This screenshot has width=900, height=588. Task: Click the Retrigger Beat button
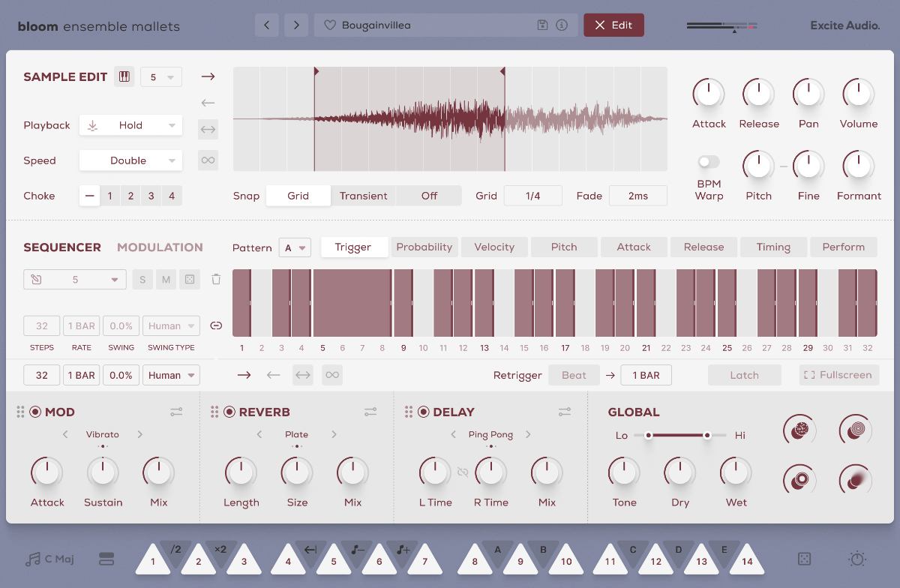click(574, 375)
